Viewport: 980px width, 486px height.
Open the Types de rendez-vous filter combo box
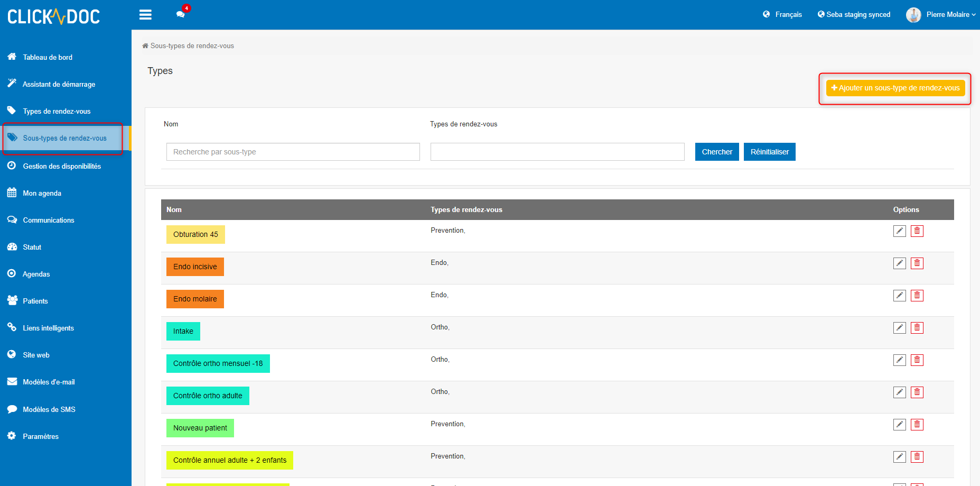click(557, 152)
